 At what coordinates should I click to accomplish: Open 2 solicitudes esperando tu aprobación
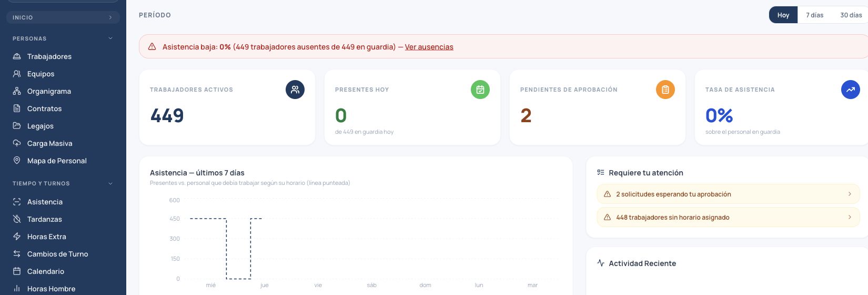728,194
